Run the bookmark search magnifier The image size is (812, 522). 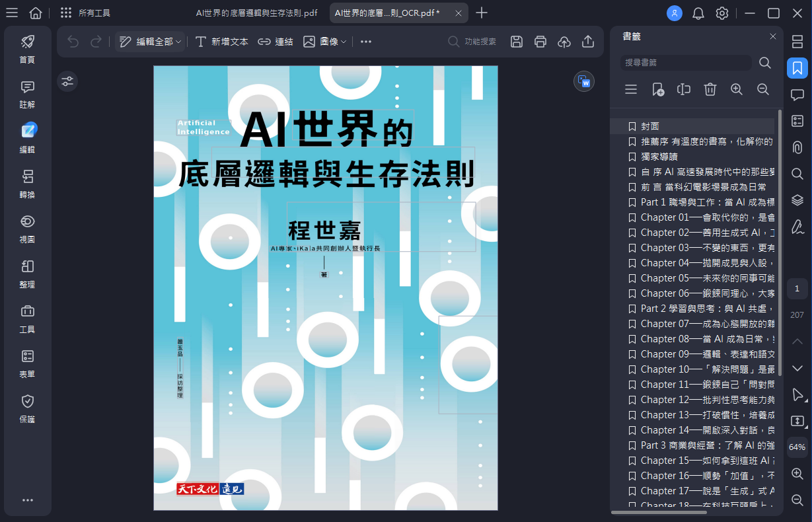coord(765,63)
